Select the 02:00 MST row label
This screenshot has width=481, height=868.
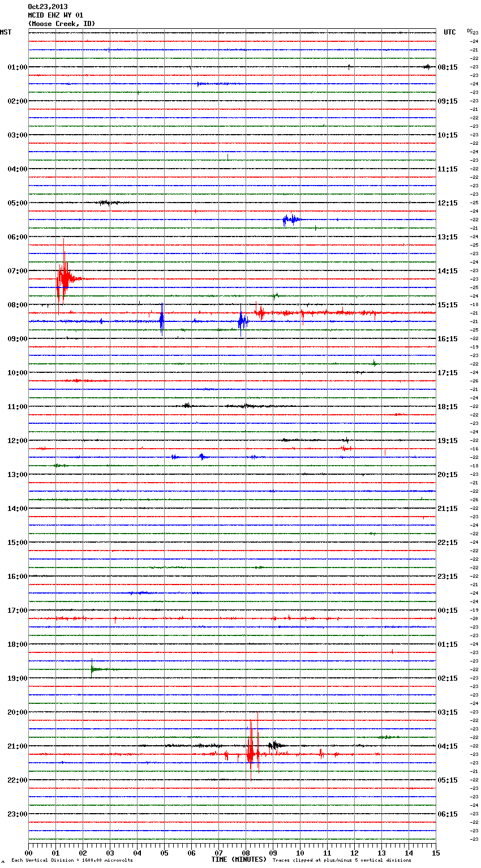pos(18,101)
